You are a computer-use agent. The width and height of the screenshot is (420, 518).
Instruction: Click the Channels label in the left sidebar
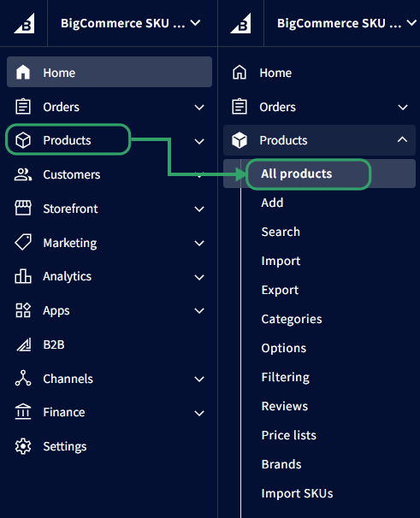(x=68, y=379)
